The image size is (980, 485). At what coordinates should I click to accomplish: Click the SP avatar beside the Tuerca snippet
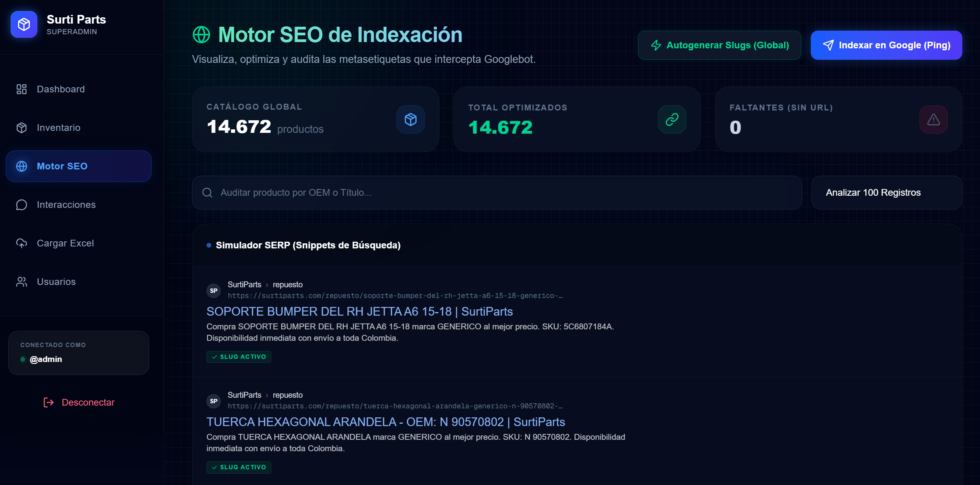[x=214, y=401]
